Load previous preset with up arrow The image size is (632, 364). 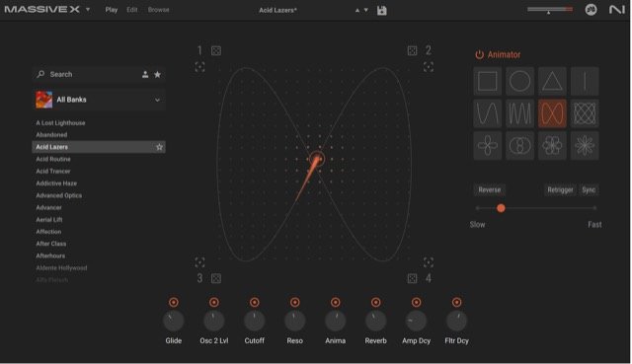(357, 11)
